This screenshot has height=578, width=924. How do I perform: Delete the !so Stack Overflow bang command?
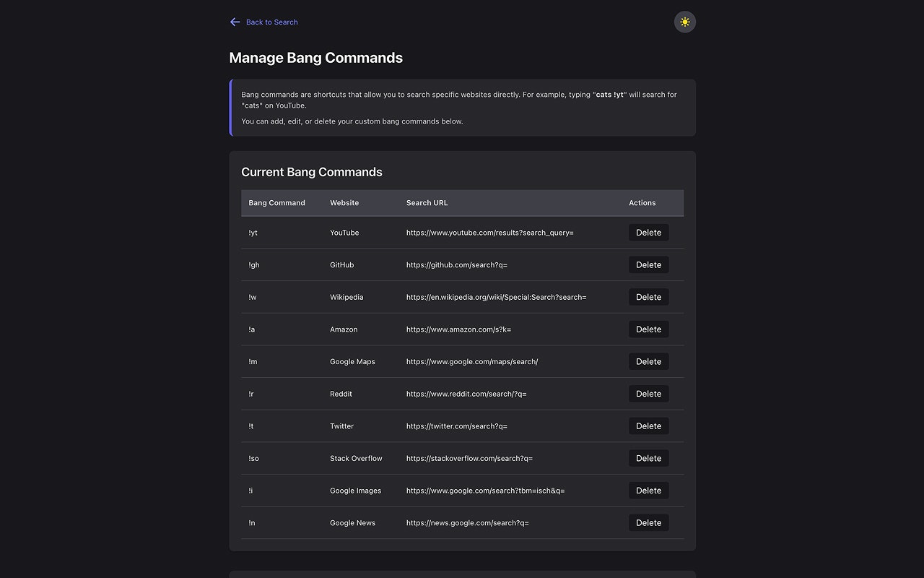point(648,458)
